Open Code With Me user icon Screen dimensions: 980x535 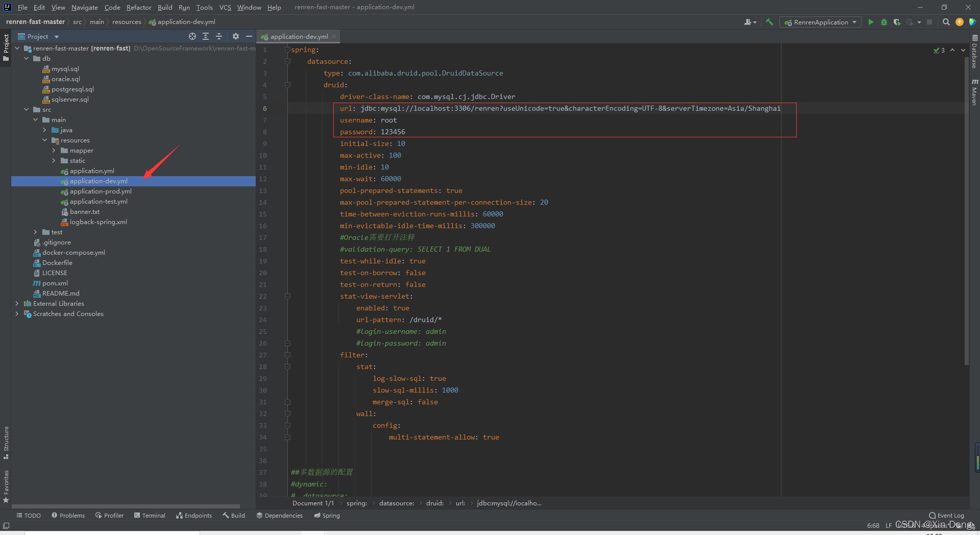750,22
